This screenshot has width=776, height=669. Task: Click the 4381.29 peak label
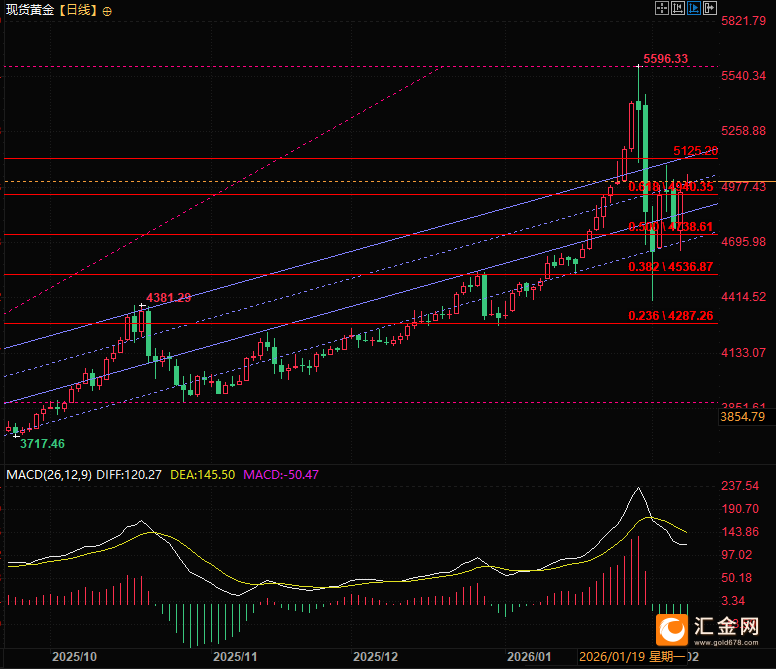(168, 297)
